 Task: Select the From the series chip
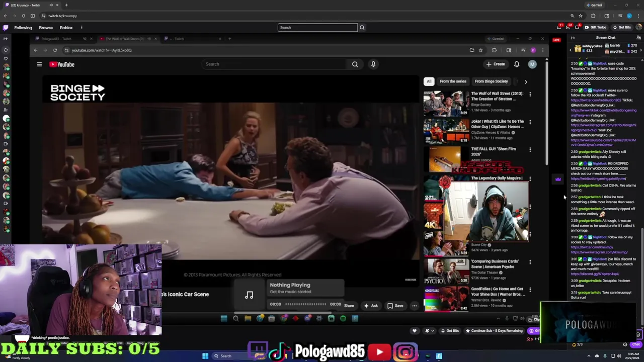point(453,81)
